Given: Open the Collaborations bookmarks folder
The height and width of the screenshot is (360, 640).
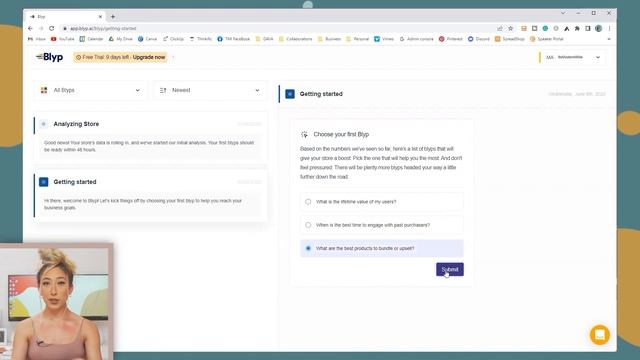Looking at the screenshot, I should (x=296, y=39).
